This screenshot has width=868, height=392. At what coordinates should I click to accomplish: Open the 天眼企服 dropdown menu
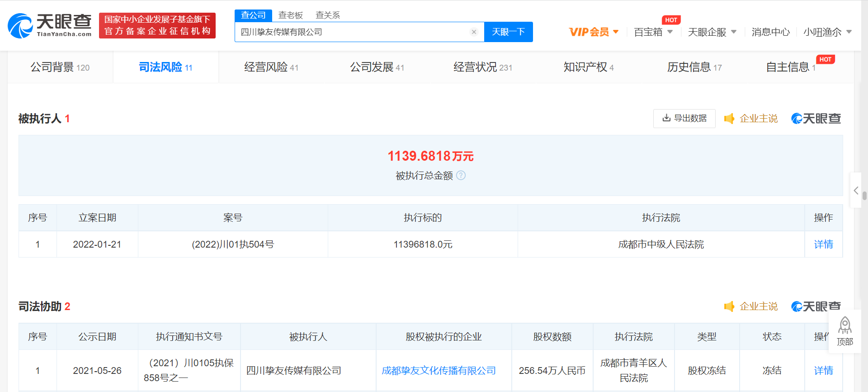coord(712,32)
